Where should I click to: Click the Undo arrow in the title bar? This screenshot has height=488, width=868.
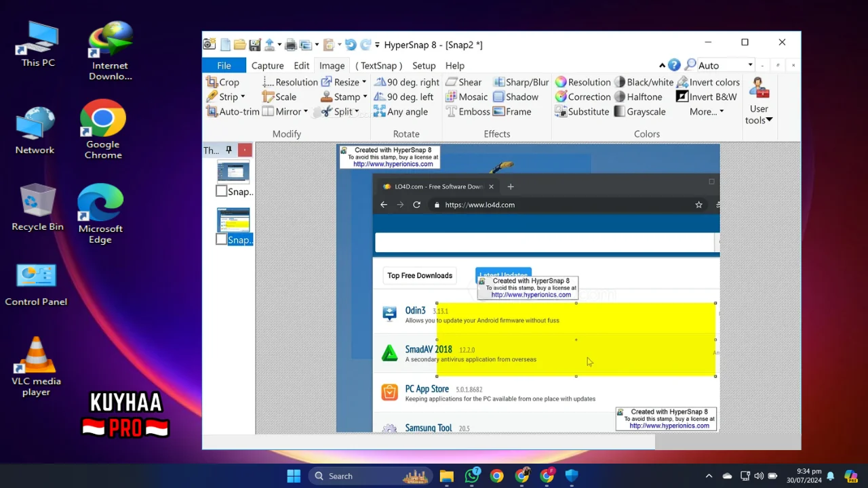(x=350, y=45)
